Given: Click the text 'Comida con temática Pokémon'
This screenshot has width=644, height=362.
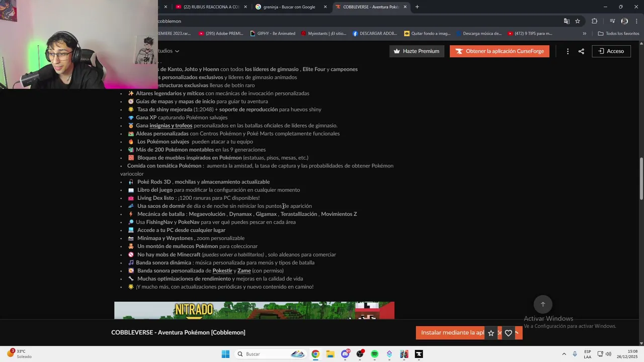Looking at the screenshot, I should [x=164, y=166].
